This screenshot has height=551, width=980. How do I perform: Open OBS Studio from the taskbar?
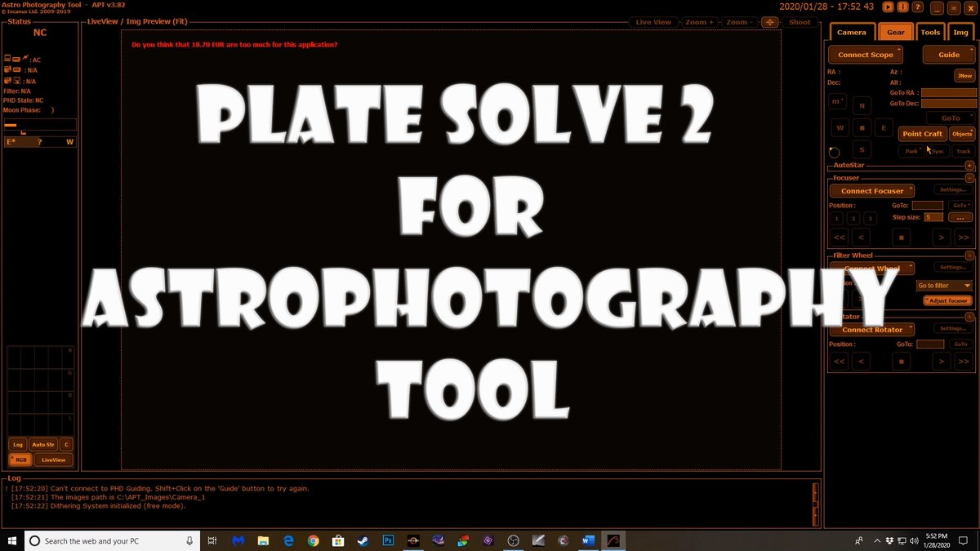point(513,540)
